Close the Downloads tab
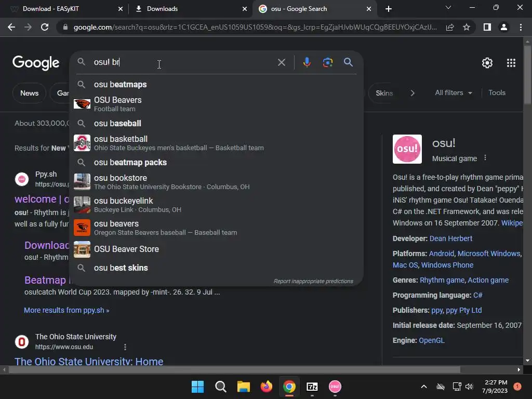Image resolution: width=532 pixels, height=399 pixels. (245, 9)
